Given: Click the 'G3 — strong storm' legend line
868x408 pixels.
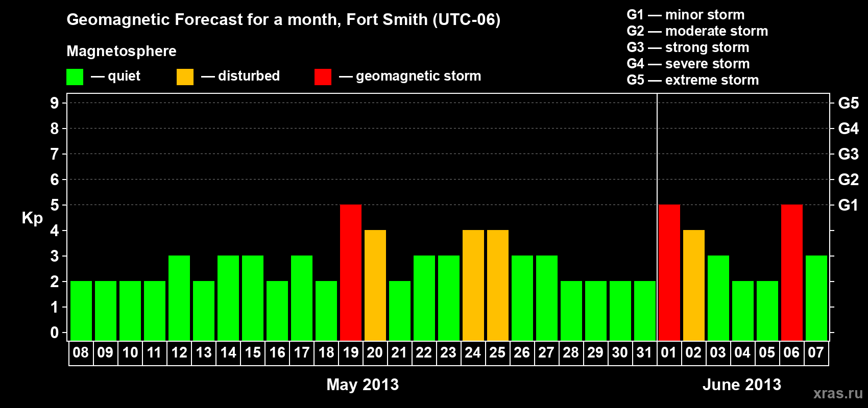Looking at the screenshot, I should (x=688, y=47).
